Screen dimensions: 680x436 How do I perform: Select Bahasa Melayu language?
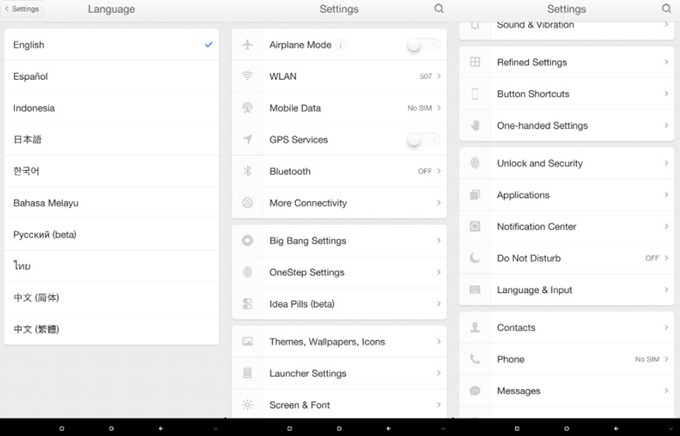click(110, 203)
